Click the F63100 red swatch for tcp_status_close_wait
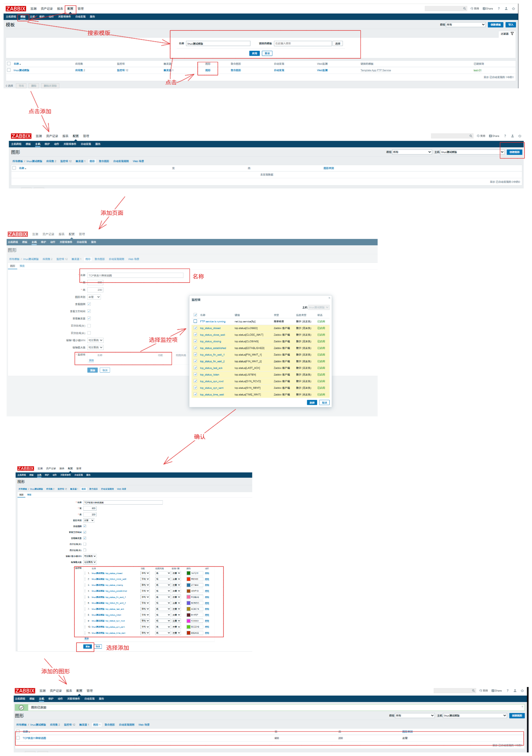Image resolution: width=532 pixels, height=756 pixels. tap(188, 579)
